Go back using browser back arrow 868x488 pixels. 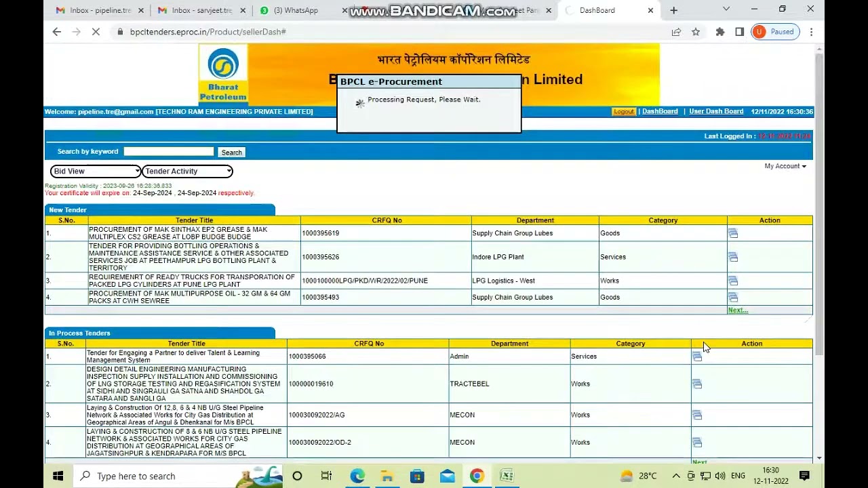[x=57, y=32]
